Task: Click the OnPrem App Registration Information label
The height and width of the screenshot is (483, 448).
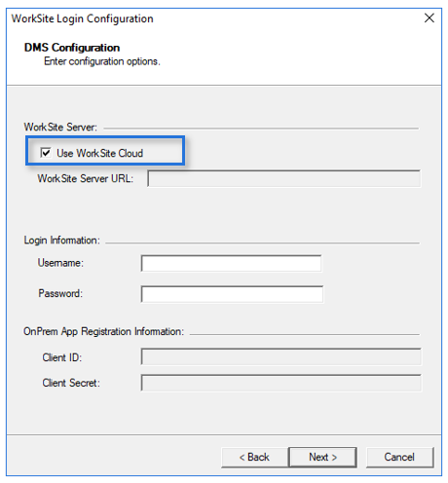Action: [x=103, y=331]
